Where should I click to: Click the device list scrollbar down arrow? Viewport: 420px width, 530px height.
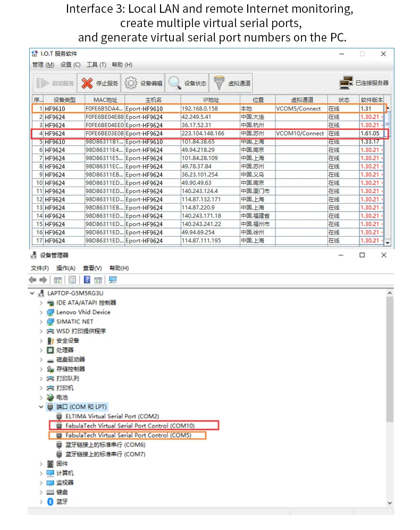(388, 243)
